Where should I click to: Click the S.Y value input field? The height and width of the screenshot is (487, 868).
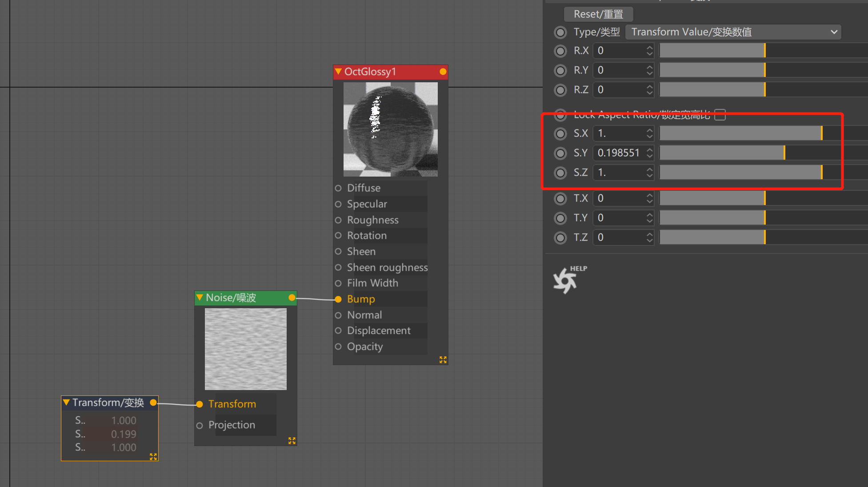pos(619,153)
